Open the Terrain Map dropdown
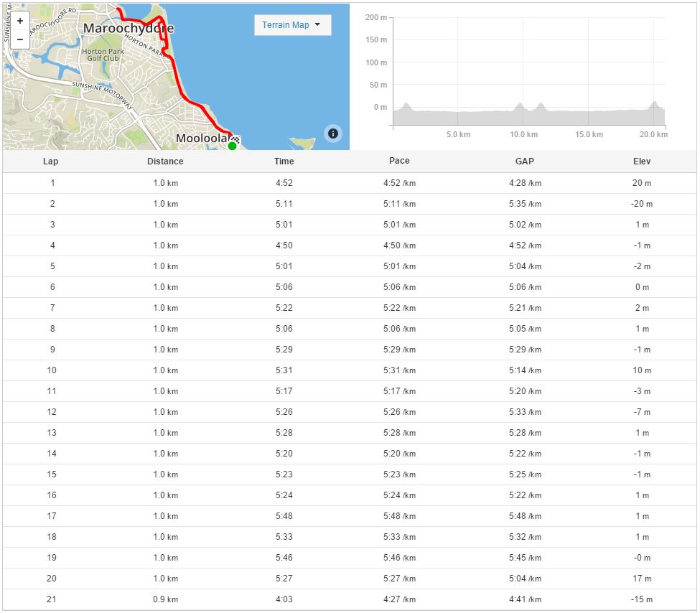Viewport: 700px width, 613px height. click(292, 25)
